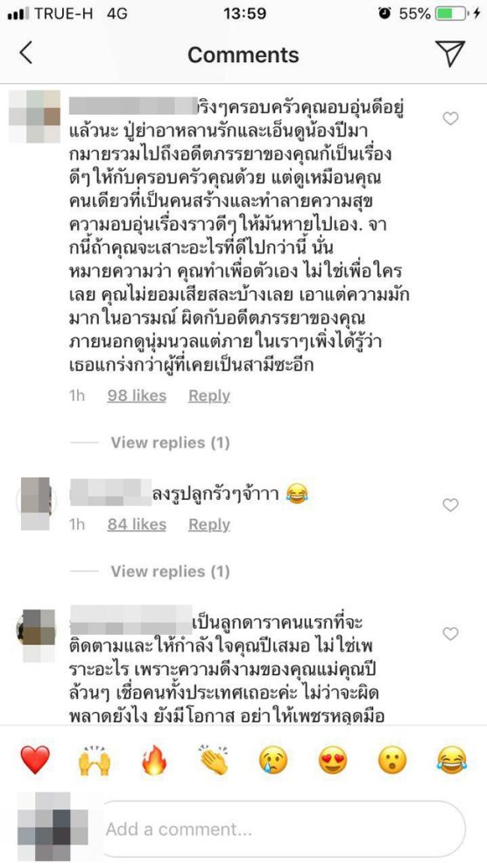Viewport: 487px width, 868px height.
Task: Insert heart eyes emoji reaction
Action: click(333, 760)
